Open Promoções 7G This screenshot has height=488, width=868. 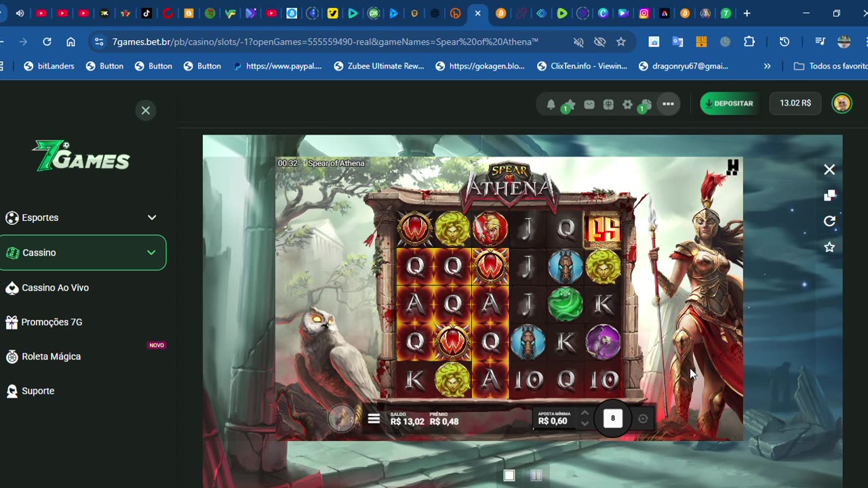[x=52, y=322]
